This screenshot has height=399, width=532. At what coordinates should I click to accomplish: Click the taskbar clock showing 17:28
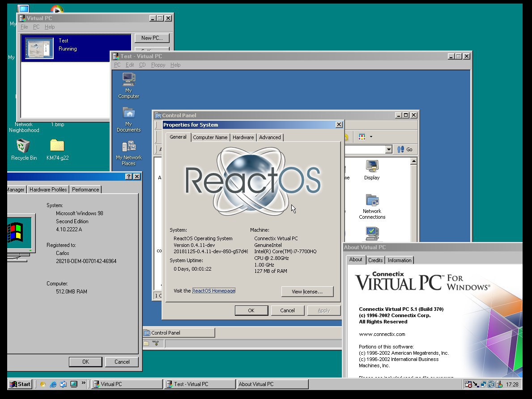pos(512,384)
